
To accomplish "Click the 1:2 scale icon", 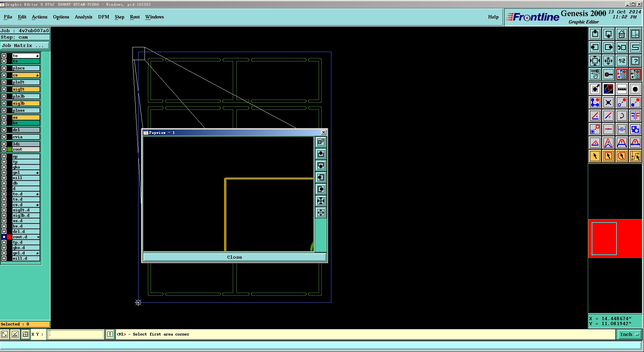I will (622, 61).
